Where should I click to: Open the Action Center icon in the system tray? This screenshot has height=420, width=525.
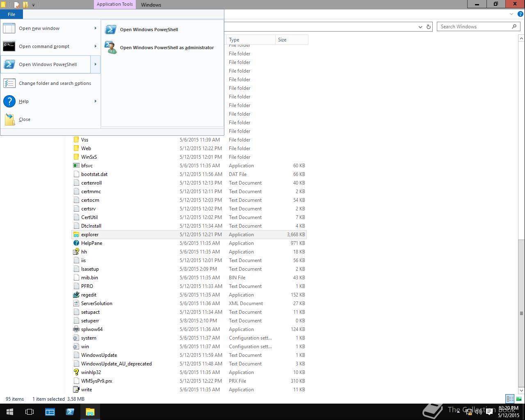pyautogui.click(x=489, y=411)
